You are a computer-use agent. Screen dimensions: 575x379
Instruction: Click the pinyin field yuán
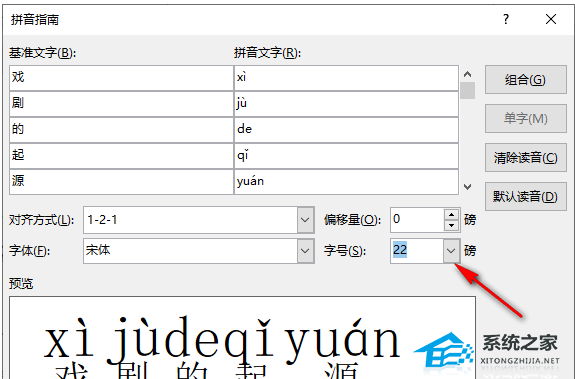346,181
